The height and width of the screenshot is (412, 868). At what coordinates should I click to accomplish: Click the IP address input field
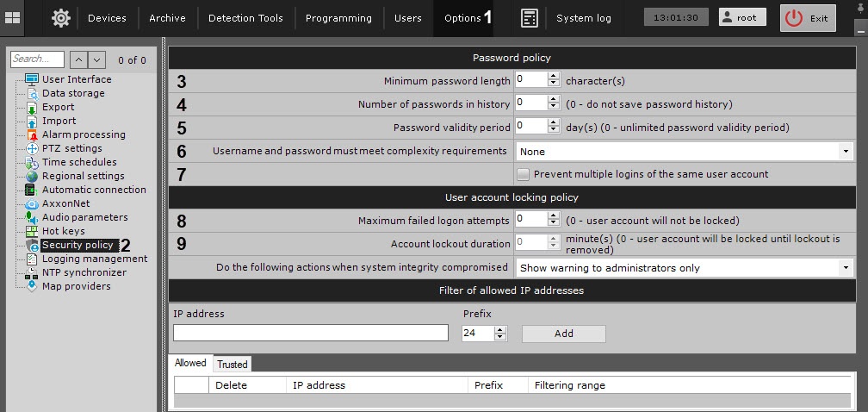tap(311, 333)
